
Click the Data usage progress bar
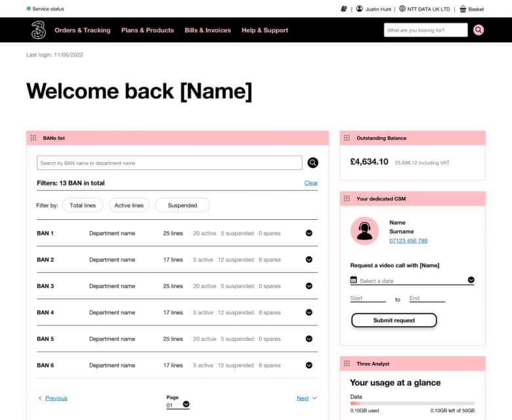pos(412,404)
